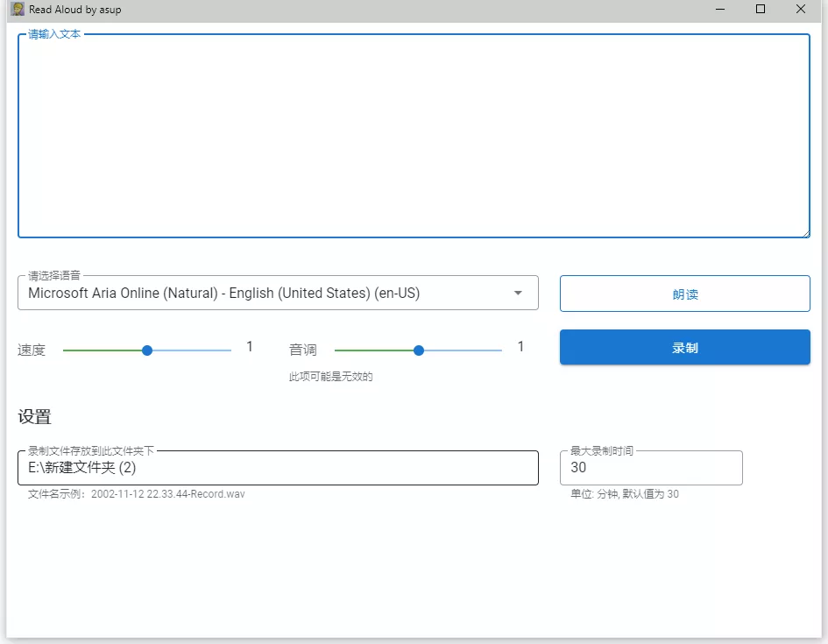Close the Read Aloud window
Screen dimensions: 828x644
click(x=801, y=9)
